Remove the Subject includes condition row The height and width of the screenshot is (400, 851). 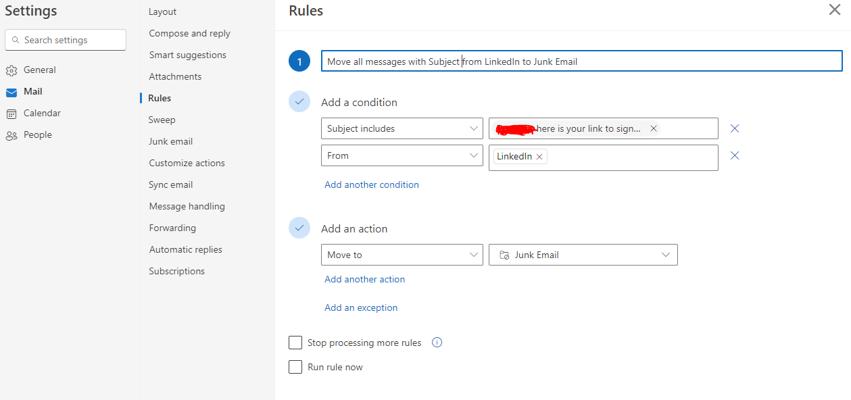click(734, 129)
